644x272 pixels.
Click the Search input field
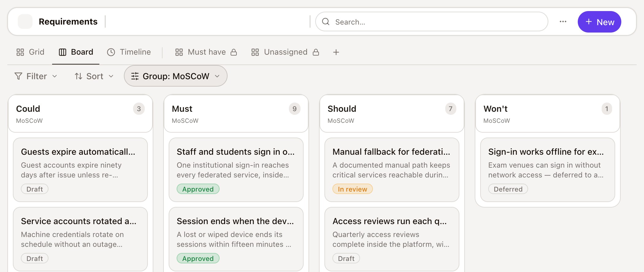(x=432, y=21)
